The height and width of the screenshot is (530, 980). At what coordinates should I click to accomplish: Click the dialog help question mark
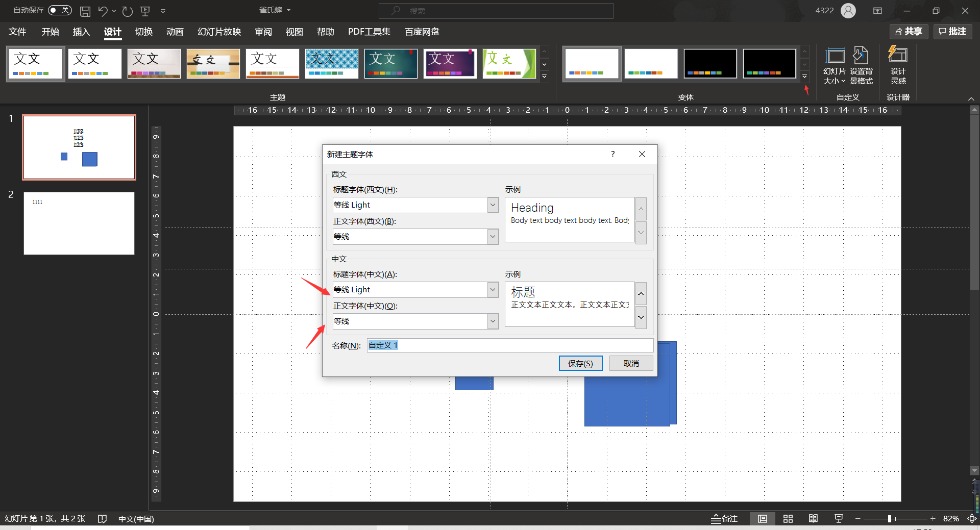pos(612,154)
